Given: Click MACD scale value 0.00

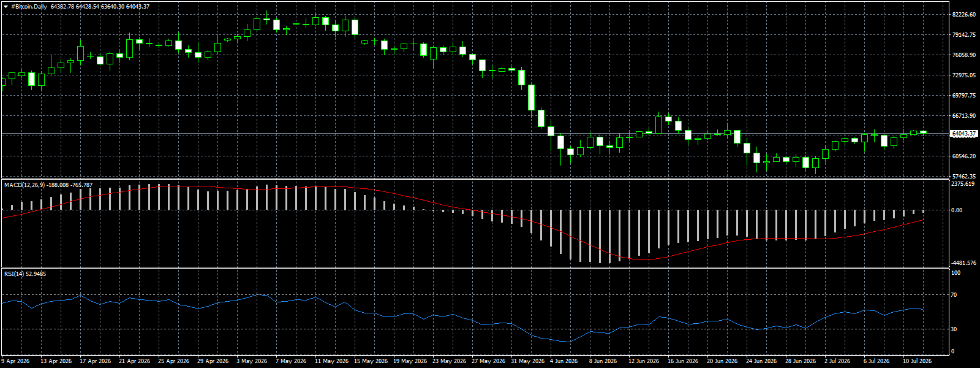Looking at the screenshot, I should (x=957, y=210).
